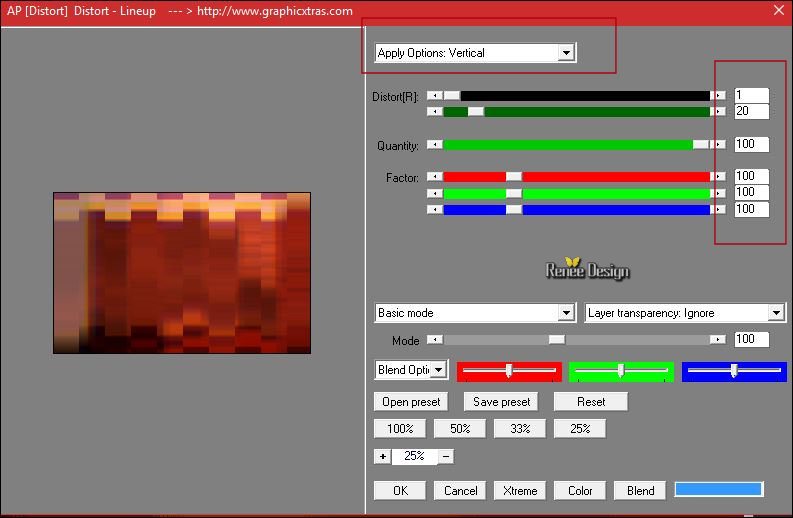Click left arrow of black Distort slider
The height and width of the screenshot is (518, 793).
click(x=435, y=96)
